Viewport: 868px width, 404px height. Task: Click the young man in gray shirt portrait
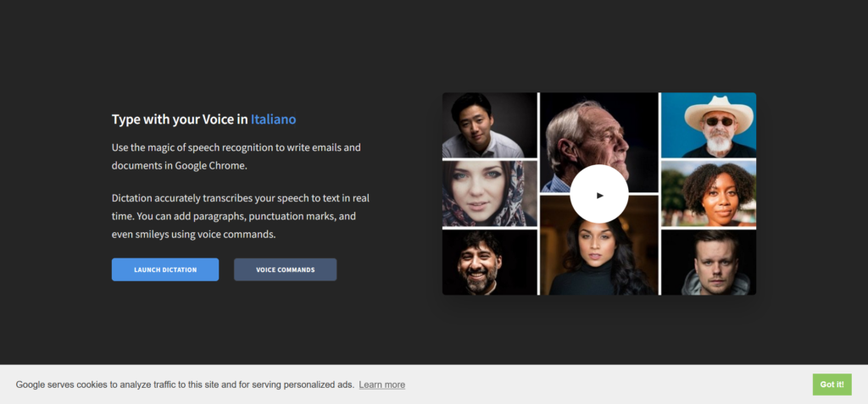489,125
